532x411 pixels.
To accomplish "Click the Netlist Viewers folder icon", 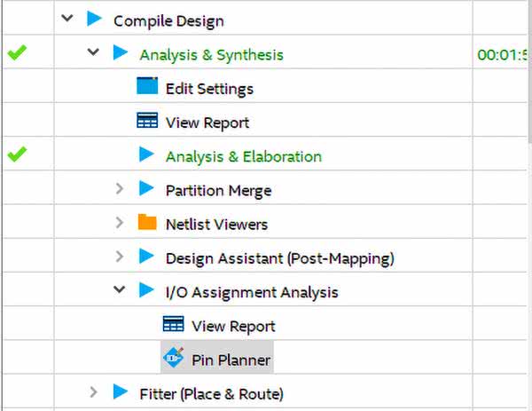I will (x=147, y=223).
